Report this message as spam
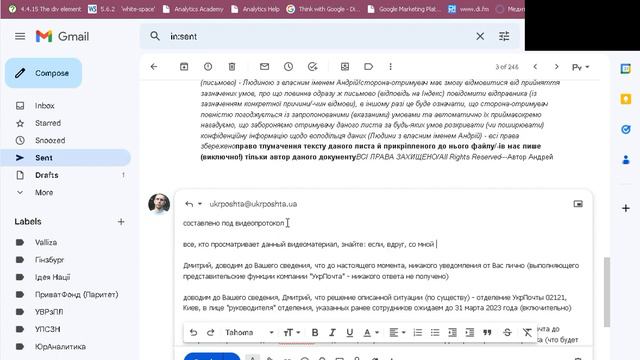 208,67
